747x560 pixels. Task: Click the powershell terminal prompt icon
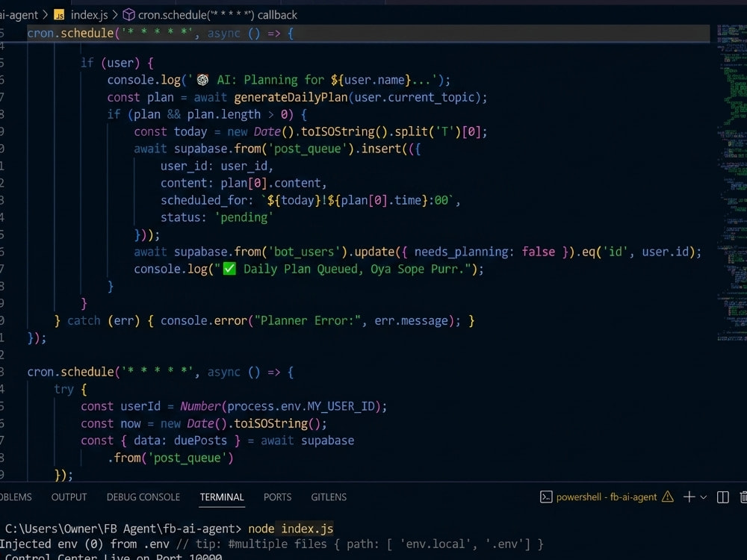pos(546,497)
